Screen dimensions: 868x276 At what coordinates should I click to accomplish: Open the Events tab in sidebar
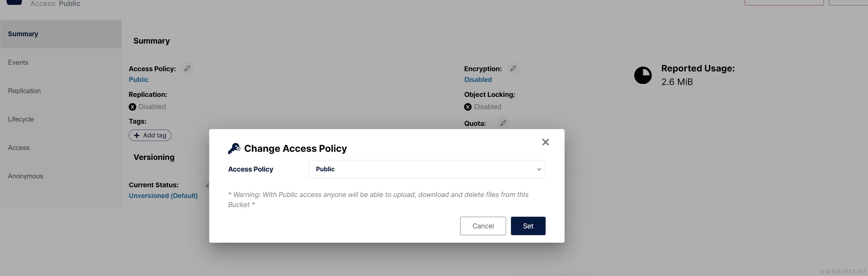[18, 62]
